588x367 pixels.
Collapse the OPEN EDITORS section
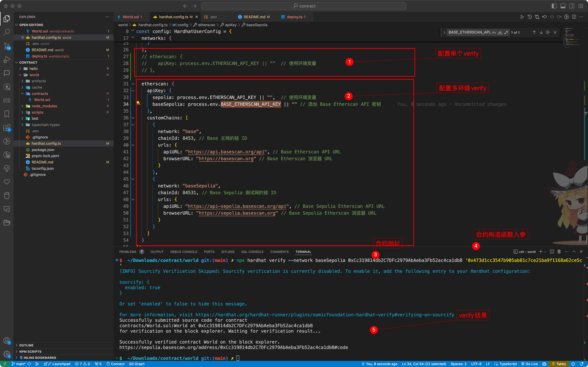tap(17, 25)
